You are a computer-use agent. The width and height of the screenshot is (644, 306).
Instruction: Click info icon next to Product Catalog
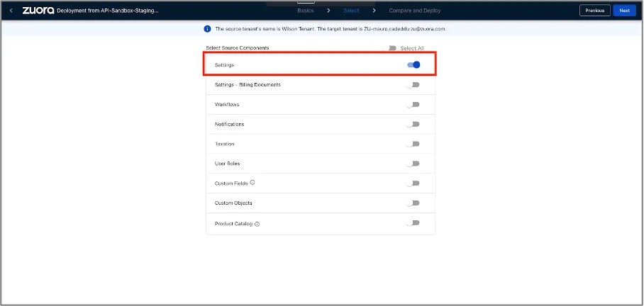click(257, 224)
